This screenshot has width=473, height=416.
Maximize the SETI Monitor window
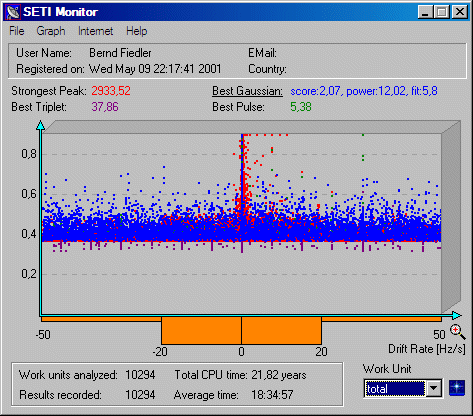[442, 12]
